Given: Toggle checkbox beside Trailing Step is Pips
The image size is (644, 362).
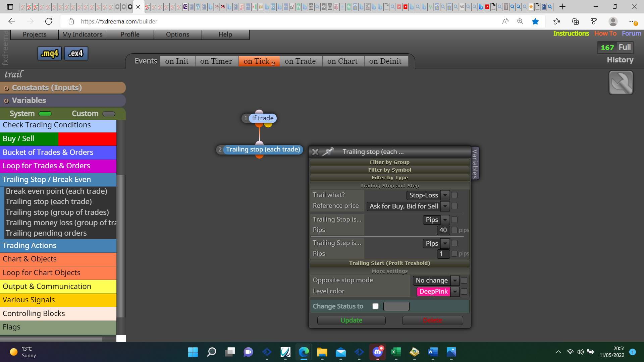Looking at the screenshot, I should coord(454,243).
